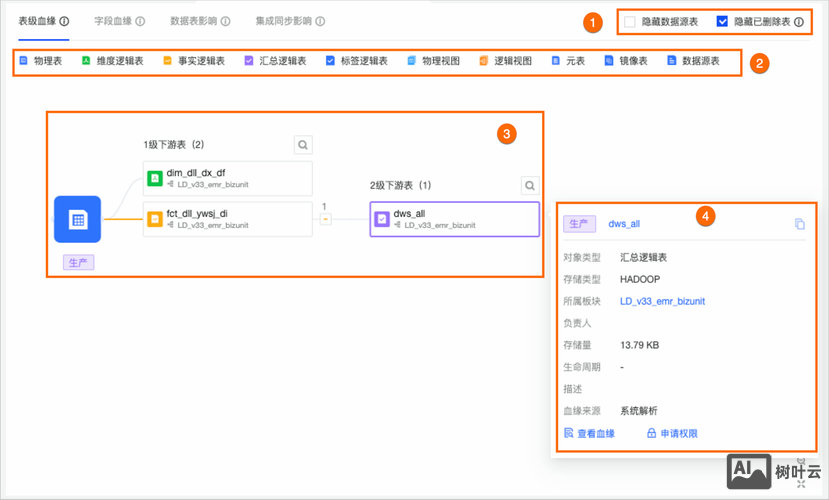Click the green icon of dim_dll_dx_df
The image size is (829, 500).
point(155,179)
